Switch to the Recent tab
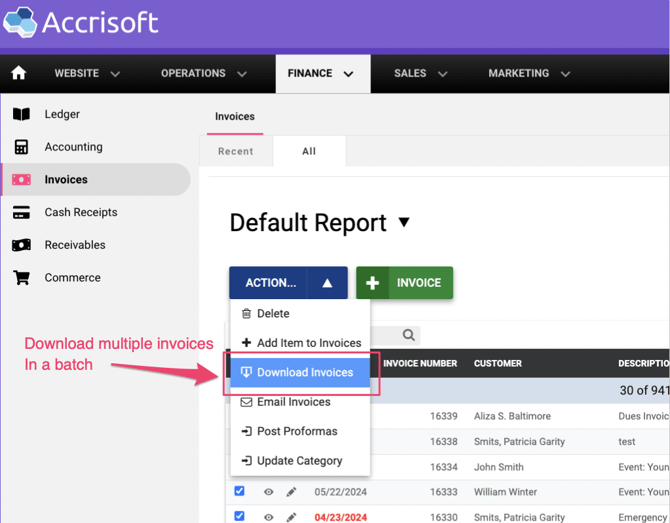The width and height of the screenshot is (670, 523). (x=236, y=151)
